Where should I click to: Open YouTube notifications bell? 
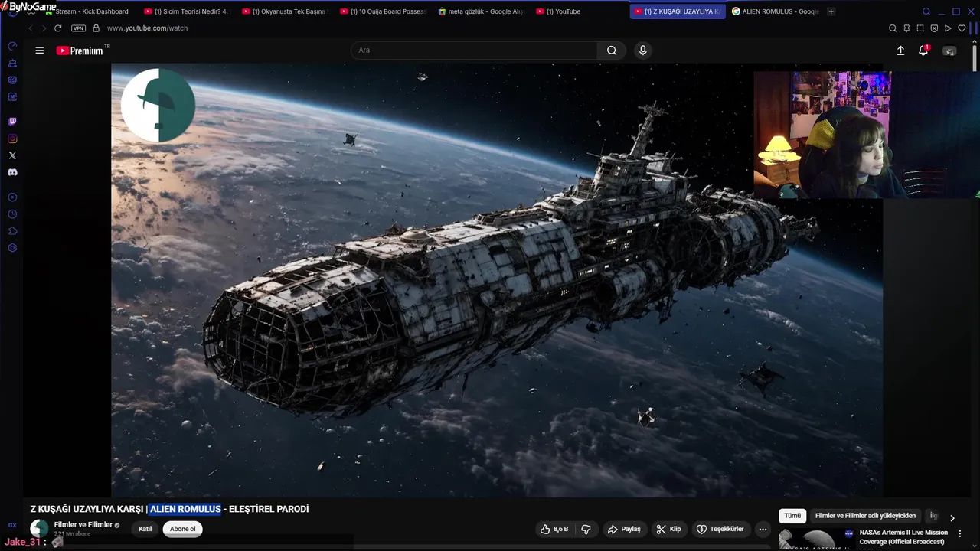point(923,51)
